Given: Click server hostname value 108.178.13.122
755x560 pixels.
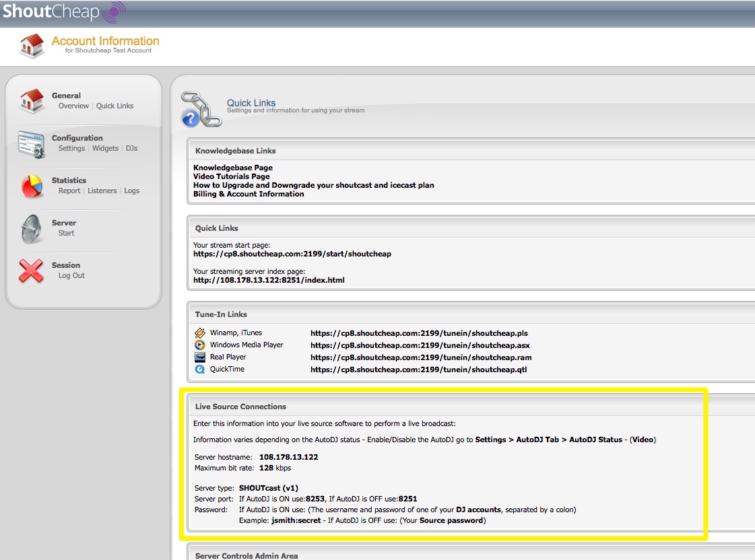Looking at the screenshot, I should [x=288, y=457].
